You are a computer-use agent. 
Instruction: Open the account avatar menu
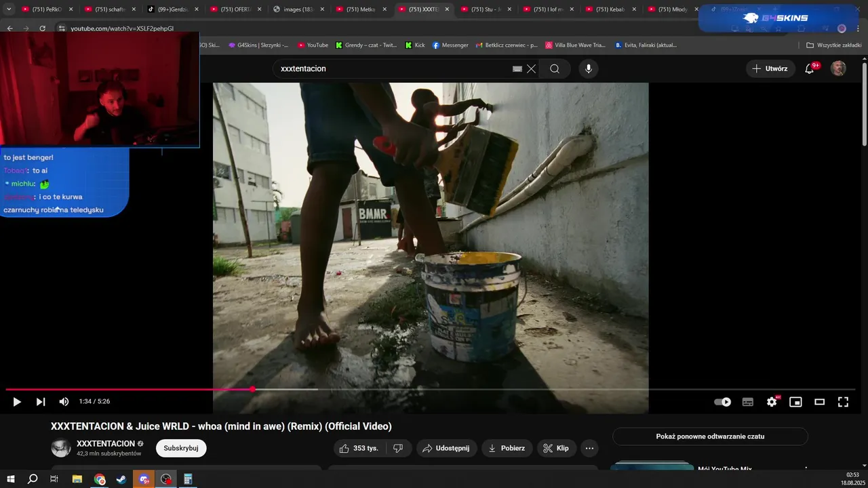tap(839, 68)
